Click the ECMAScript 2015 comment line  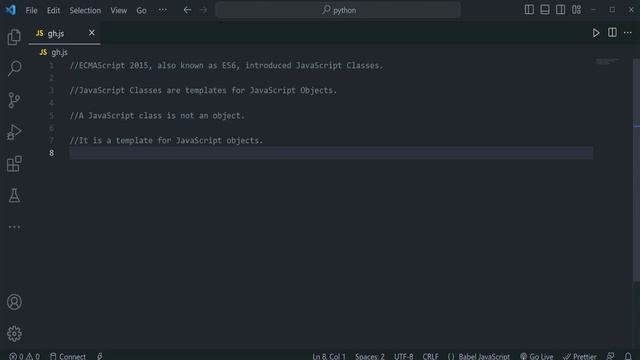point(227,65)
